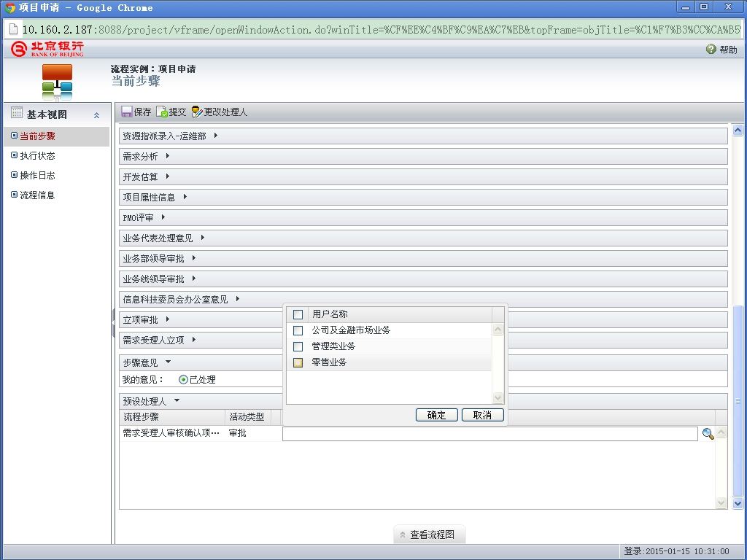This screenshot has height=560, width=747.
Task: Click the handler table scroll-down arrow
Action: click(721, 503)
